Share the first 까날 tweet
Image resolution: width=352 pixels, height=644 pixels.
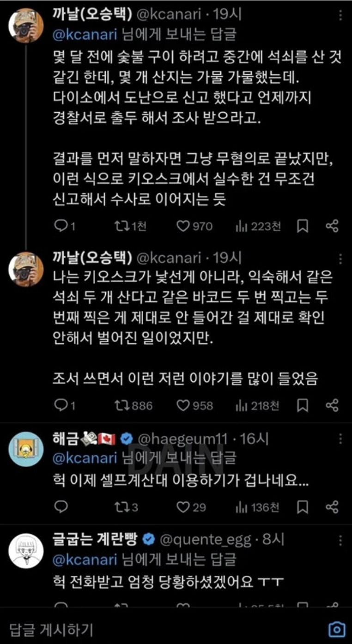pos(332,226)
